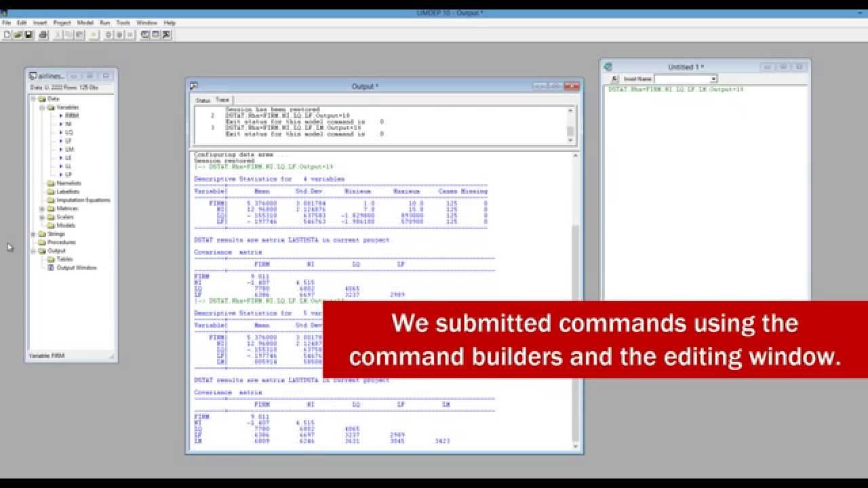Click the toolbar icon just right of GO
The image size is (868, 488).
[108, 35]
